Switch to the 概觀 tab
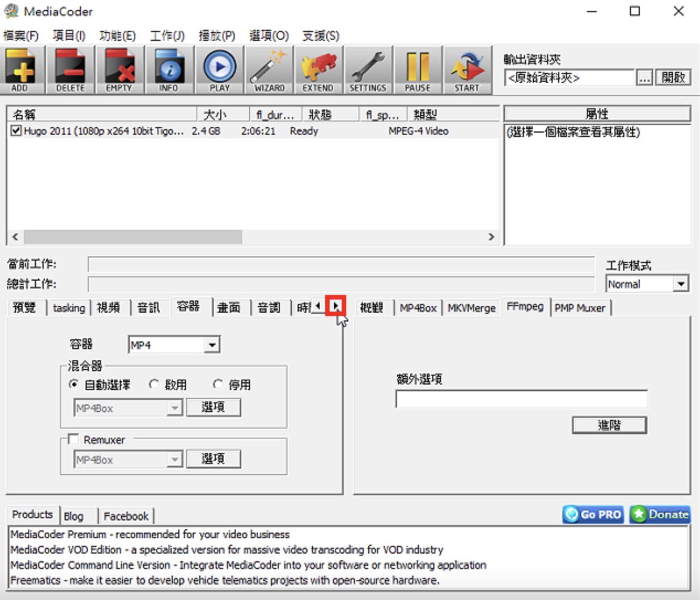 click(372, 308)
